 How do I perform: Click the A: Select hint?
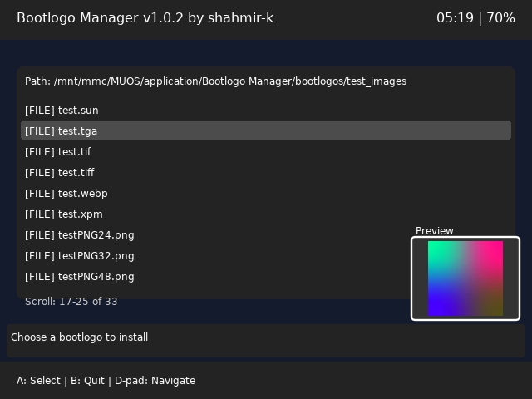pyautogui.click(x=38, y=381)
